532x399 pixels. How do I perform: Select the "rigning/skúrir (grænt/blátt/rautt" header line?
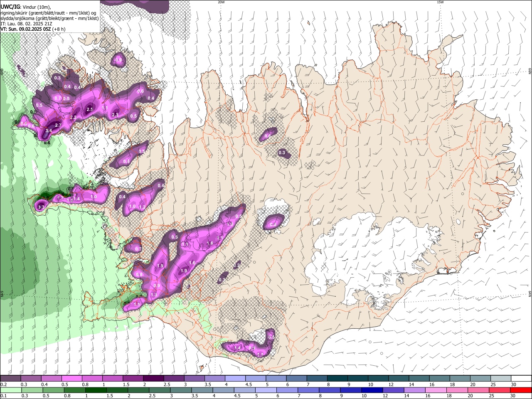(x=48, y=12)
